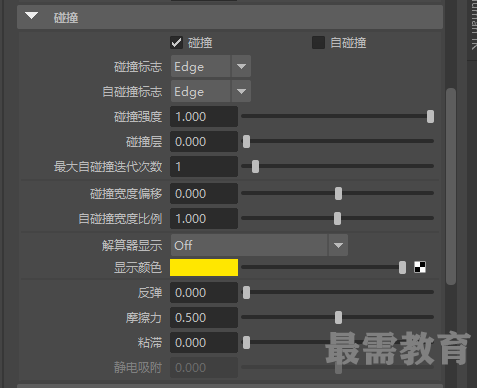Click the 显示颜色 checker map icon
Image resolution: width=477 pixels, height=388 pixels.
pos(420,267)
